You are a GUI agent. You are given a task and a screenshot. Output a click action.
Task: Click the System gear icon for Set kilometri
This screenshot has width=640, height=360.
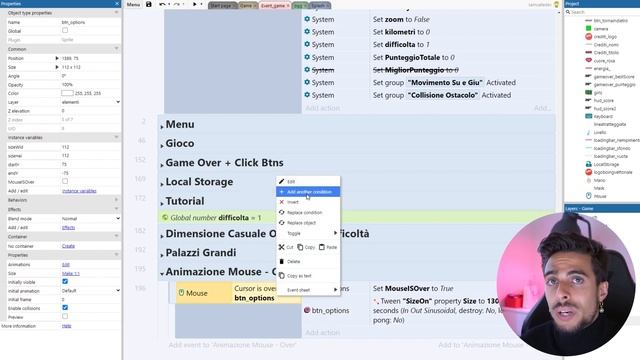(307, 31)
